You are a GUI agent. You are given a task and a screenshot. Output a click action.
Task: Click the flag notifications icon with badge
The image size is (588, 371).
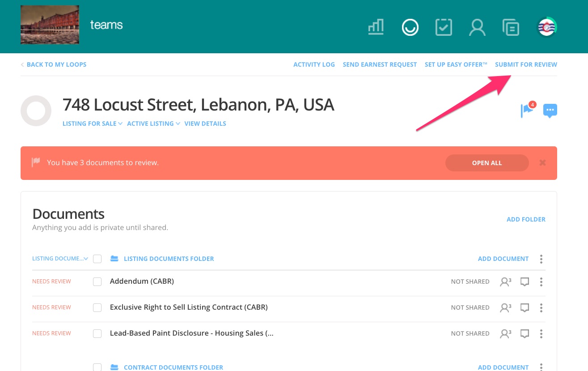click(x=527, y=110)
